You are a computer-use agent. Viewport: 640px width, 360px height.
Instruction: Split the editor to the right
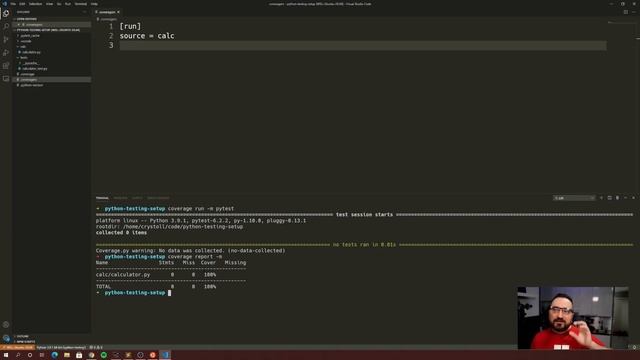click(x=626, y=12)
